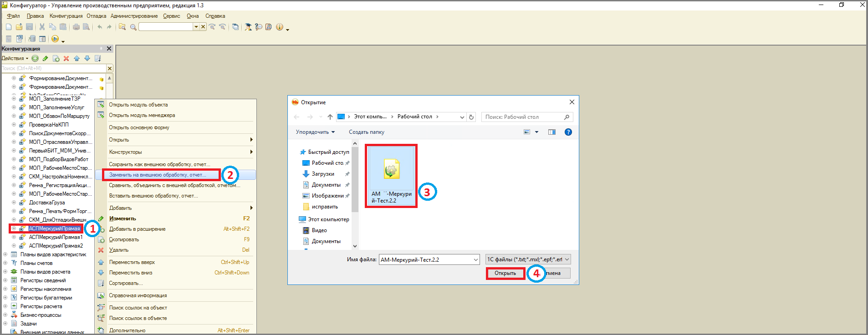The width and height of the screenshot is (868, 335).
Task: Choose 'Сохранить как внешнюю обработку, отчет...' menu item
Action: (x=175, y=164)
